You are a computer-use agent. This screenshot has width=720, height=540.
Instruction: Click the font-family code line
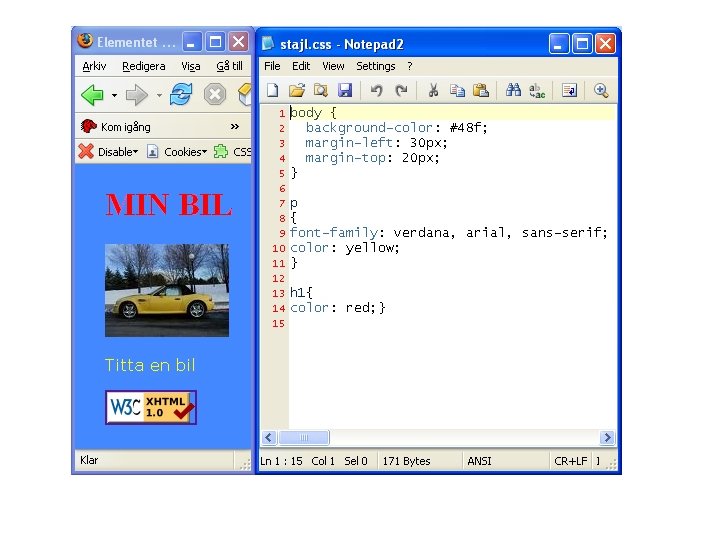449,233
